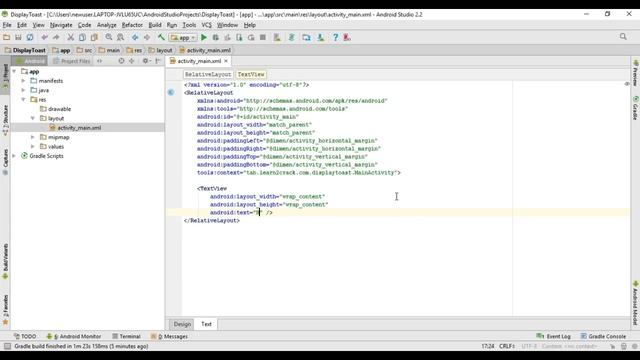This screenshot has height=360, width=640.
Task: Select the drawable folder in tree
Action: pyautogui.click(x=56, y=109)
